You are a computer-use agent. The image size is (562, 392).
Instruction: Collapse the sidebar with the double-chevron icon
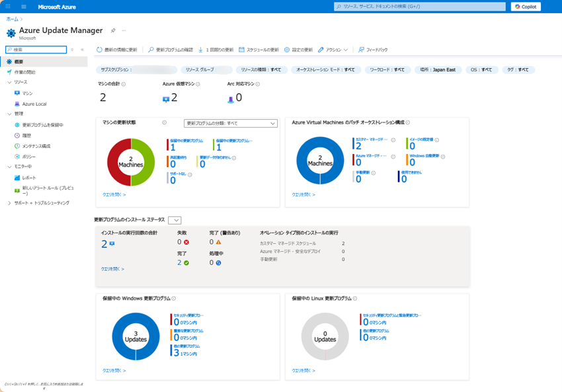click(x=82, y=50)
